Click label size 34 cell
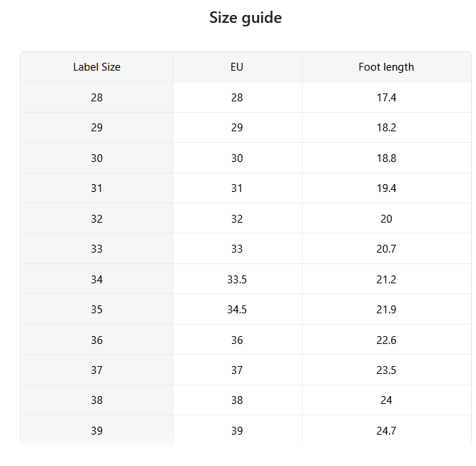476x466 pixels. (97, 279)
